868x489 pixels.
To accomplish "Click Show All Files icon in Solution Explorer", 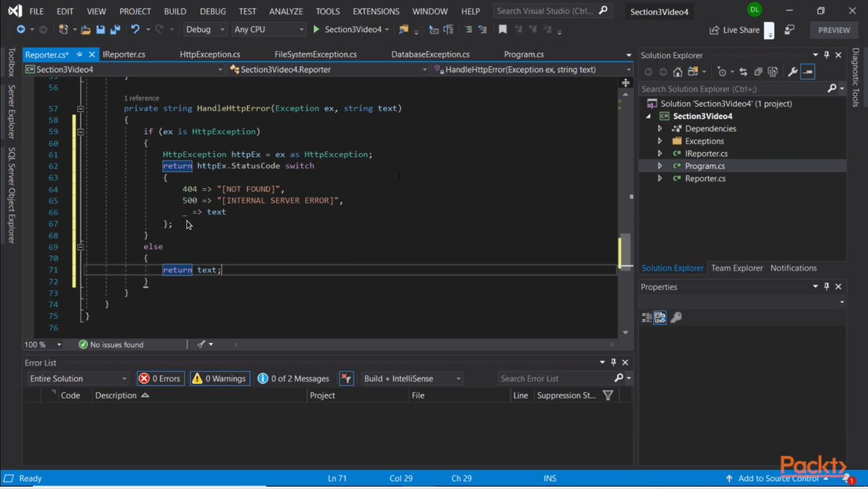I will pos(773,72).
